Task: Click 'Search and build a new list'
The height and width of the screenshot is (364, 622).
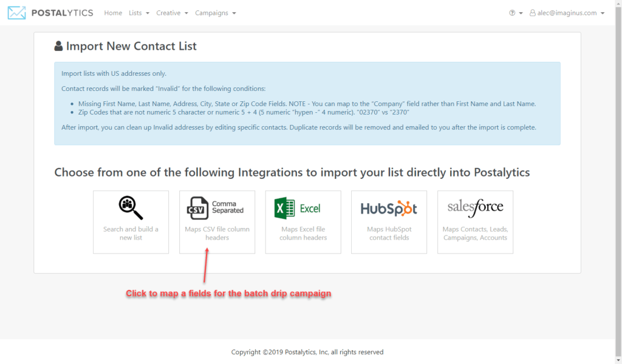Action: click(x=131, y=234)
